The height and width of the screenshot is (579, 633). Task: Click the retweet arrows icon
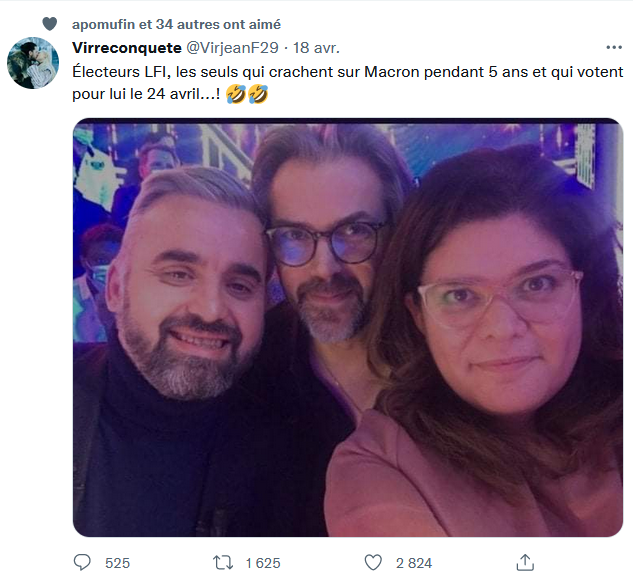[225, 563]
